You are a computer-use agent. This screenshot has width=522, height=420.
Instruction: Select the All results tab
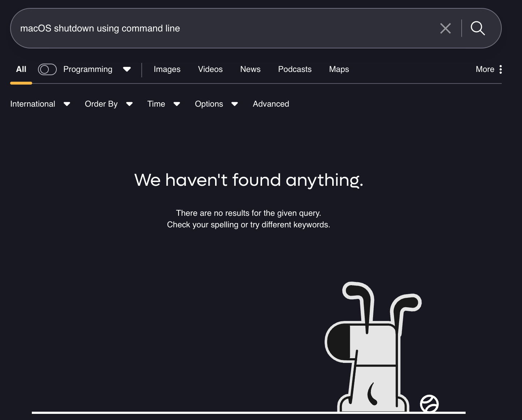tap(21, 69)
